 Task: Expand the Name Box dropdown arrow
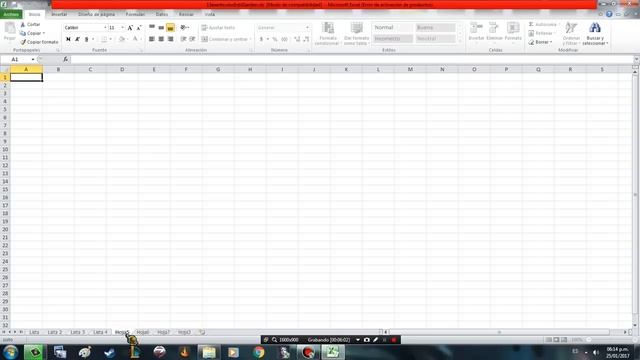pyautogui.click(x=33, y=60)
